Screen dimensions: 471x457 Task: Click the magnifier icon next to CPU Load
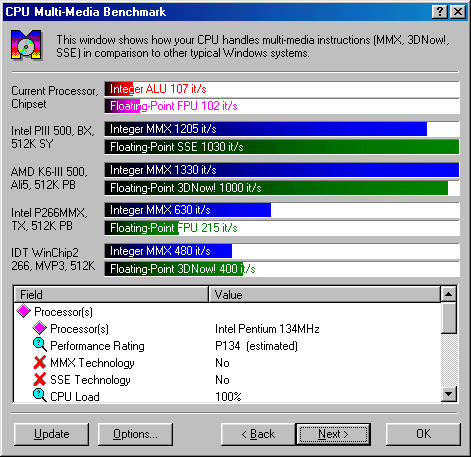(40, 395)
